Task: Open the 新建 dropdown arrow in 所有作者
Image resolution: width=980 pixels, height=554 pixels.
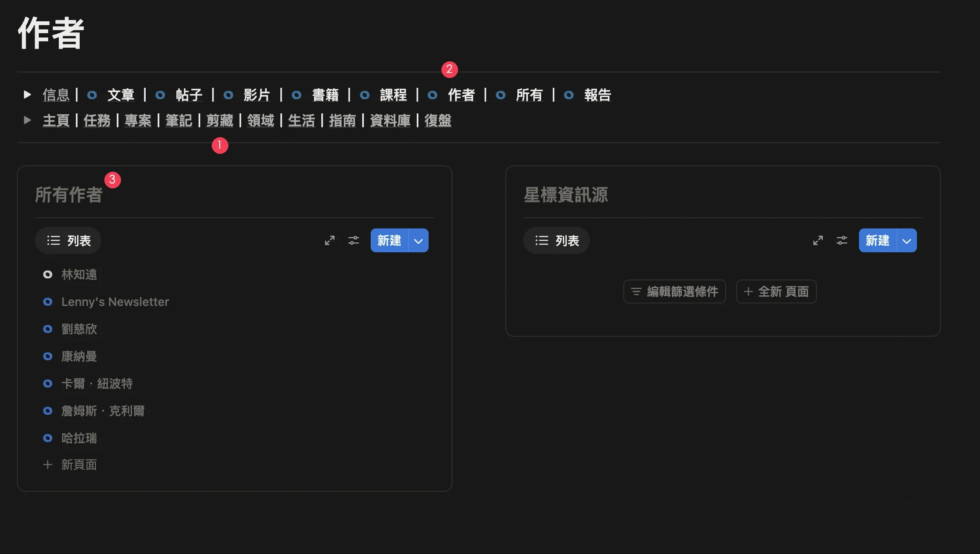Action: 418,241
